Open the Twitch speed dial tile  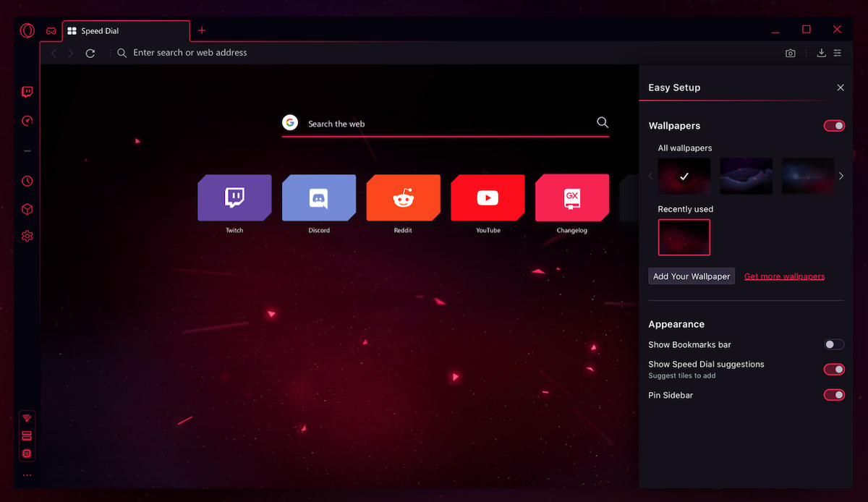coord(234,197)
